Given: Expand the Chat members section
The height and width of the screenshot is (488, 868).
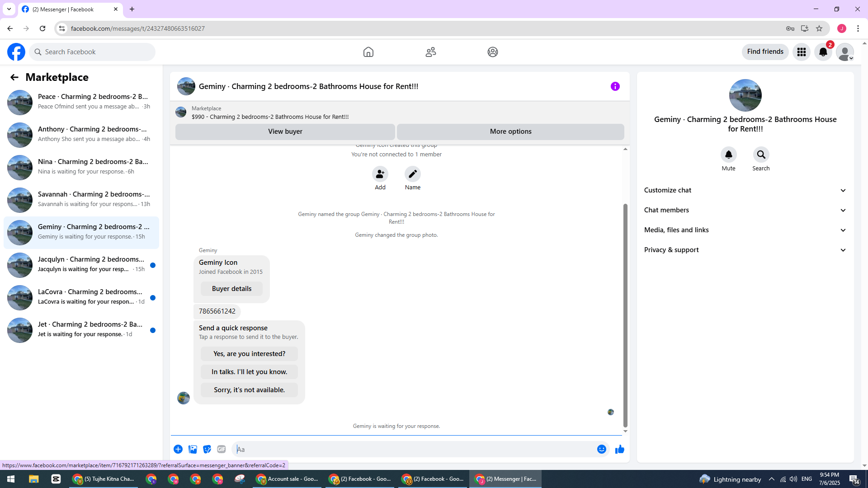Looking at the screenshot, I should pyautogui.click(x=745, y=210).
